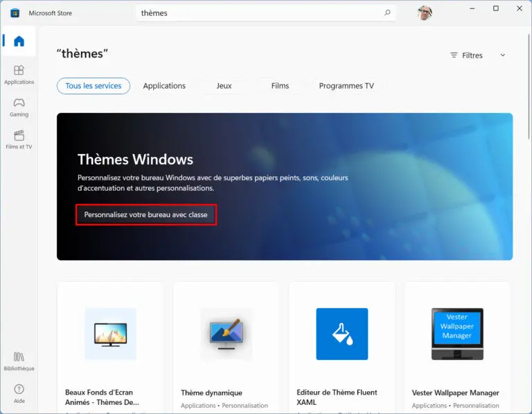
Task: Click the Microsoft Store title text
Action: pos(50,13)
